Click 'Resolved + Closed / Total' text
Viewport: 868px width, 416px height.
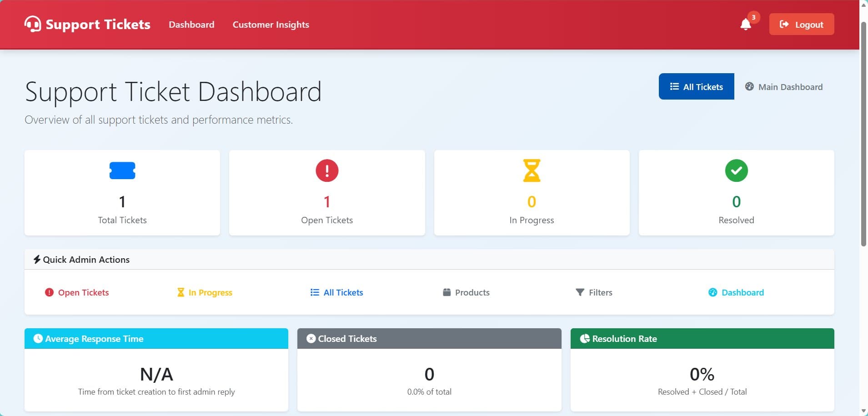tap(702, 391)
